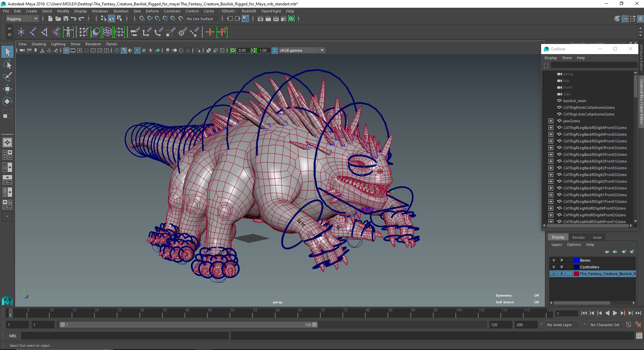Select the Create Joint shelf tool

pos(33,32)
